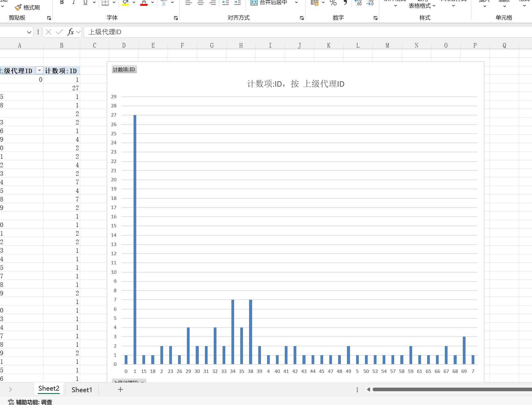Screen dimensions: 532x405
Task: Apply the yellow fill color swatch
Action: click(x=125, y=3)
